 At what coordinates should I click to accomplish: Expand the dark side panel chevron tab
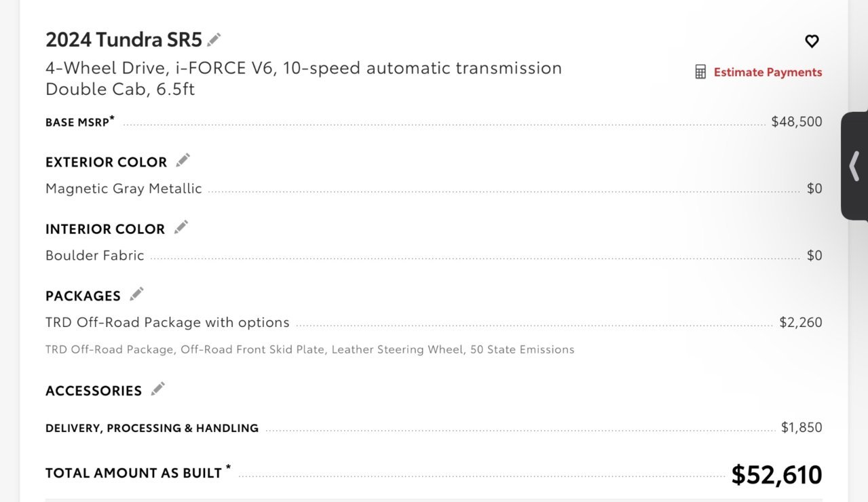point(854,166)
